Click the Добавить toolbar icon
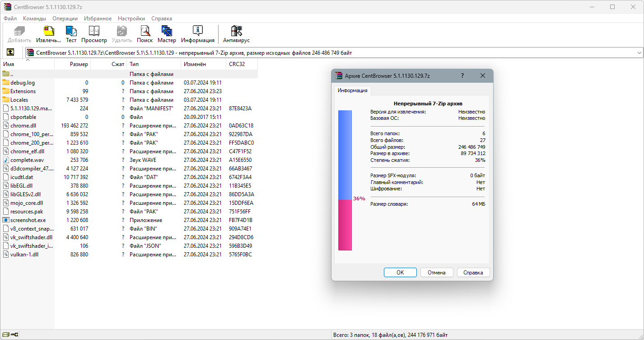This screenshot has width=644, height=340. pos(19,31)
